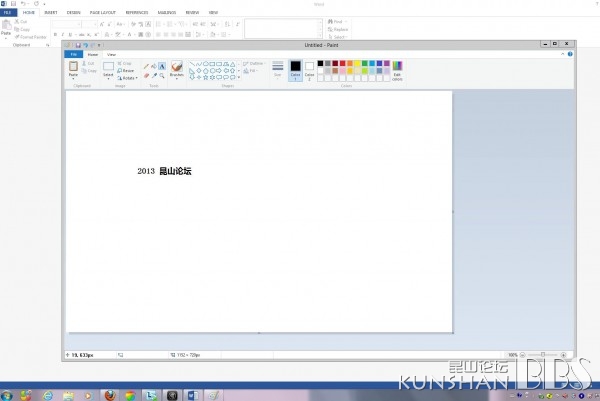
Task: Click Cut in Paint's Clipboard group
Action: click(x=88, y=63)
